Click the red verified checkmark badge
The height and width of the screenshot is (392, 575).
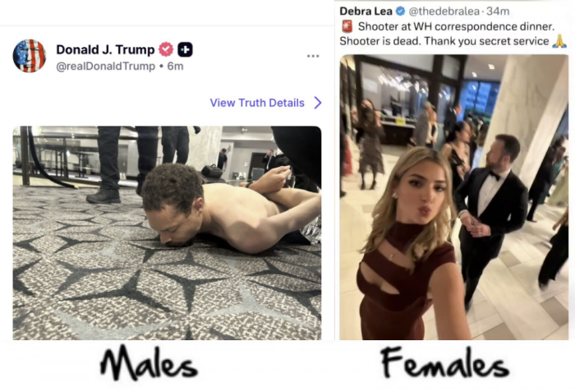pyautogui.click(x=166, y=49)
